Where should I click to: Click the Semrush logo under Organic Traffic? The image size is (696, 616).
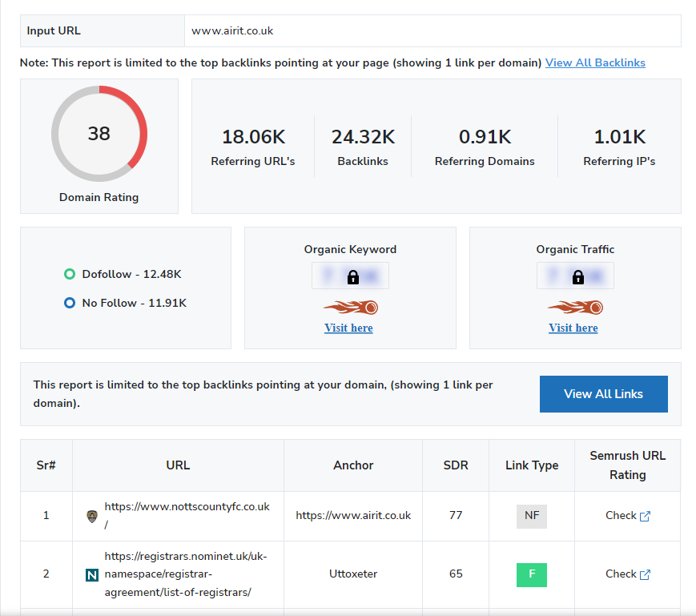point(574,307)
